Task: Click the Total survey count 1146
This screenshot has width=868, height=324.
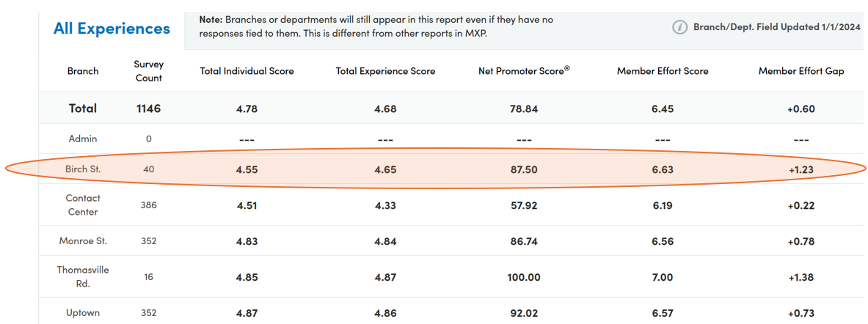Action: coord(148,108)
